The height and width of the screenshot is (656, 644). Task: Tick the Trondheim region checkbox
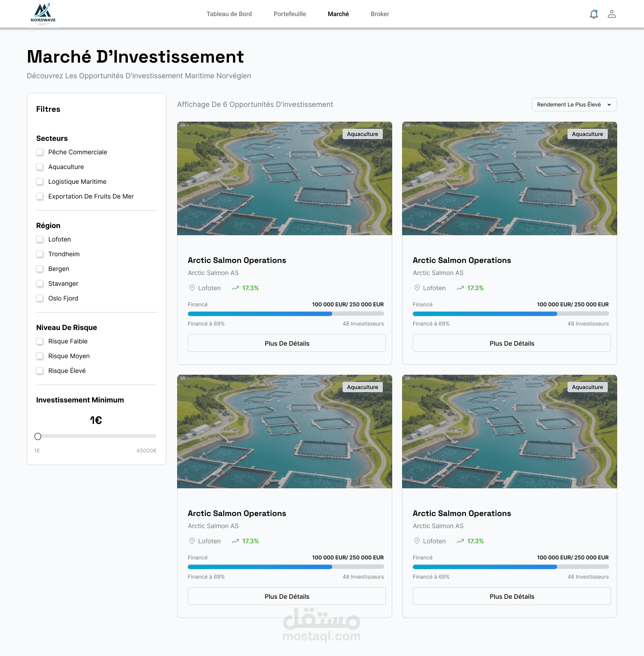pyautogui.click(x=40, y=254)
